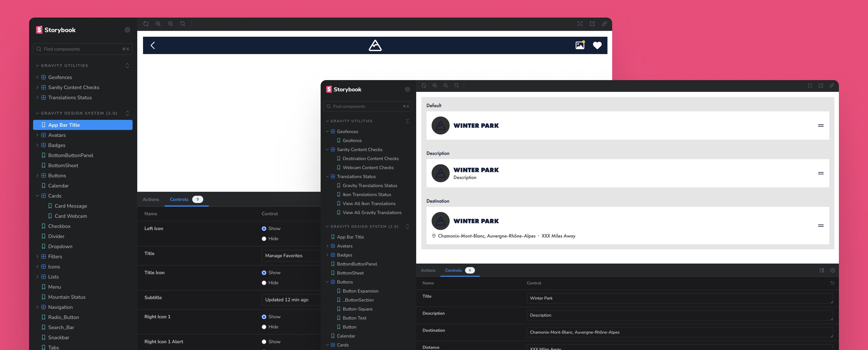Open the settings gear beside back Storybook logo
Image resolution: width=868 pixels, height=350 pixels.
pos(127,30)
